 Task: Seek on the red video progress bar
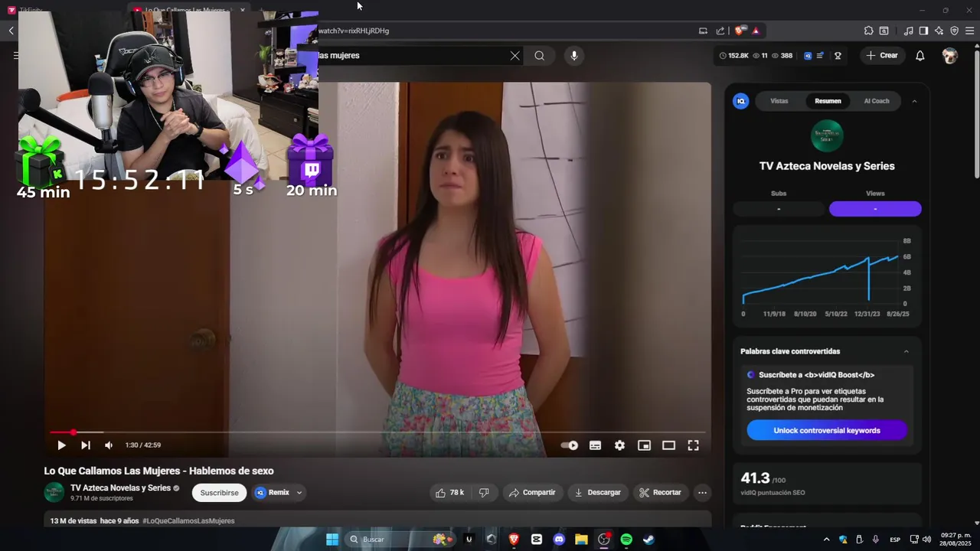click(x=377, y=432)
